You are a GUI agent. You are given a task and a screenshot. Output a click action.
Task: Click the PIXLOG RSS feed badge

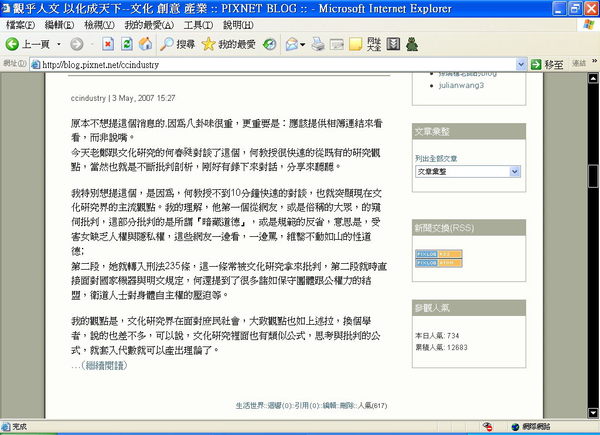click(439, 254)
